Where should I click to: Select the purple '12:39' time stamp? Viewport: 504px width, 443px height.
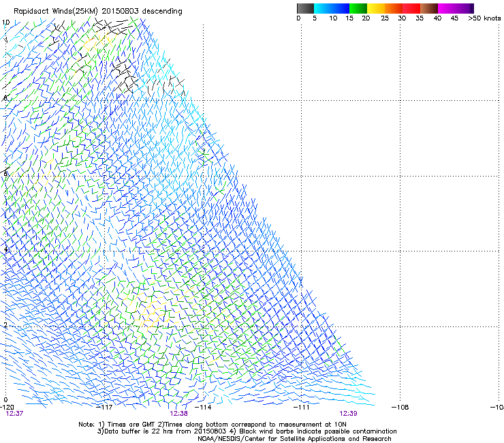point(349,414)
